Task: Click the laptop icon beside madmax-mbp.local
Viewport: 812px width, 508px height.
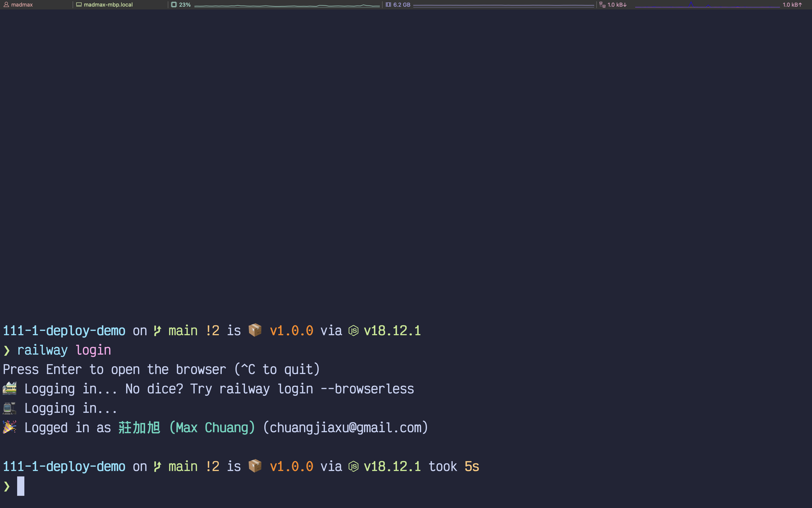Action: tap(79, 5)
